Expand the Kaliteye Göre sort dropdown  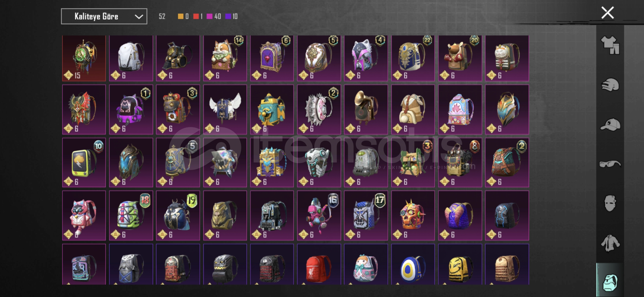104,16
